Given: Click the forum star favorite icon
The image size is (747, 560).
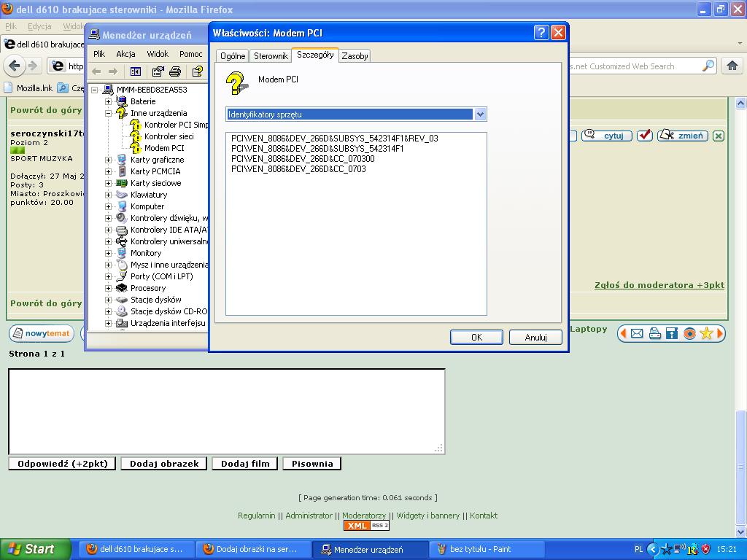Looking at the screenshot, I should (706, 333).
